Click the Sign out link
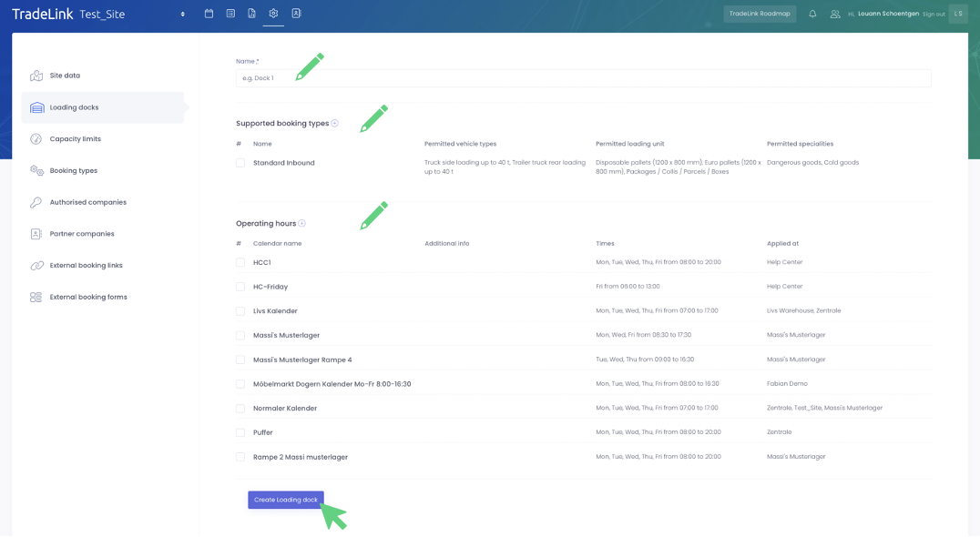Screen dimensions: 980x537 coord(933,15)
